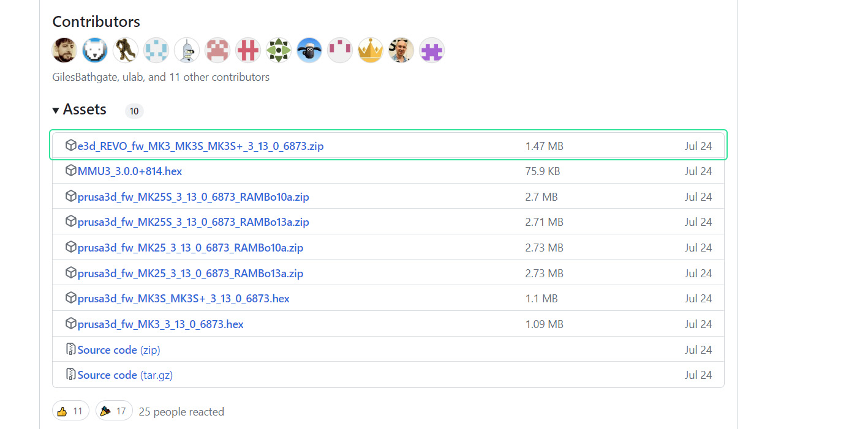Download prusa3d_fw_MK25_3_13_0_6873_RAMBo13a.zip
The image size is (868, 429).
(191, 273)
